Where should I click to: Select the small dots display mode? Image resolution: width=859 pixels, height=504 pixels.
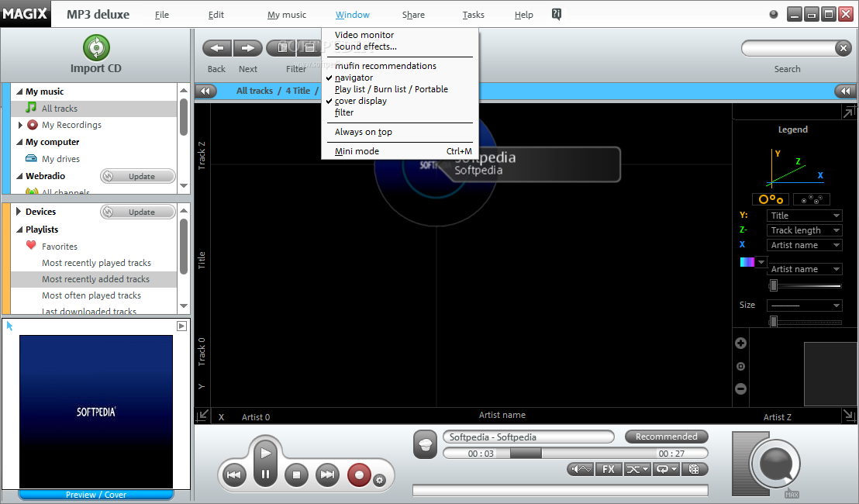coord(812,199)
